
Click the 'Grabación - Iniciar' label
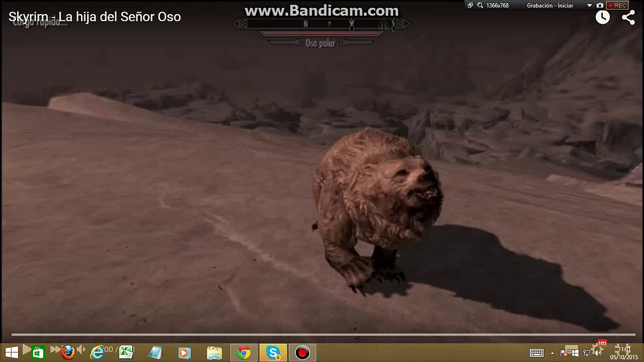[x=550, y=5]
